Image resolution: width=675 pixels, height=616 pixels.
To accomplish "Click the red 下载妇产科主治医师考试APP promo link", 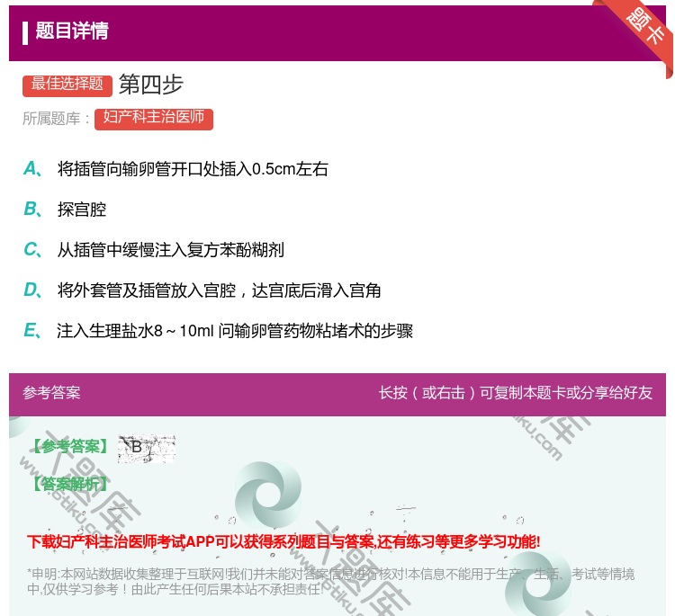I will 283,541.
